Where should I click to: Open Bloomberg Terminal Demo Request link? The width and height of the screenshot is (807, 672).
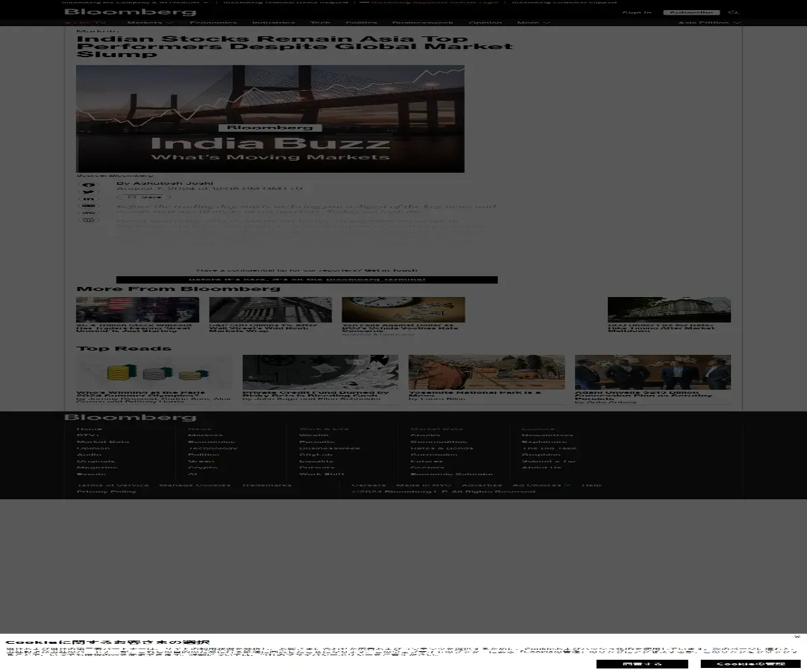pos(286,2)
